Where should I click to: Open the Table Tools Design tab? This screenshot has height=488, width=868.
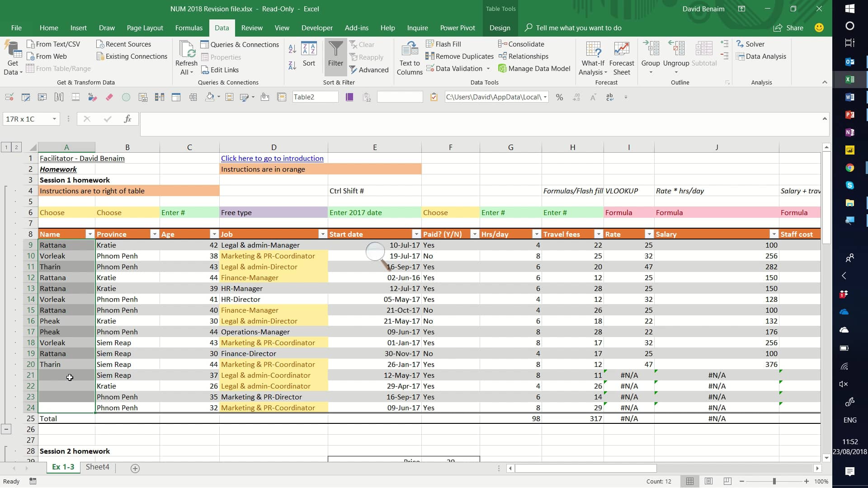[x=500, y=28]
